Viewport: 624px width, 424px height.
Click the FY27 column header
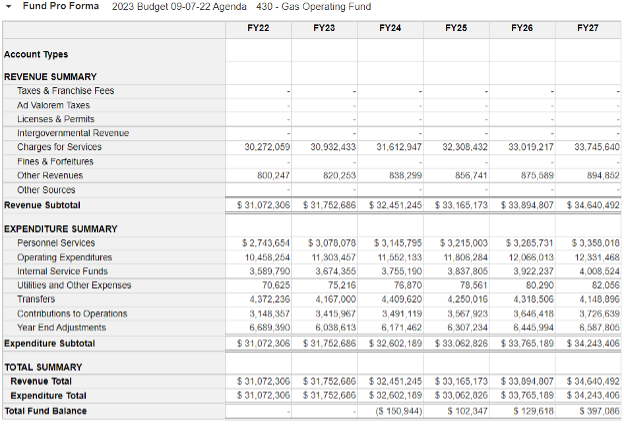tap(587, 29)
